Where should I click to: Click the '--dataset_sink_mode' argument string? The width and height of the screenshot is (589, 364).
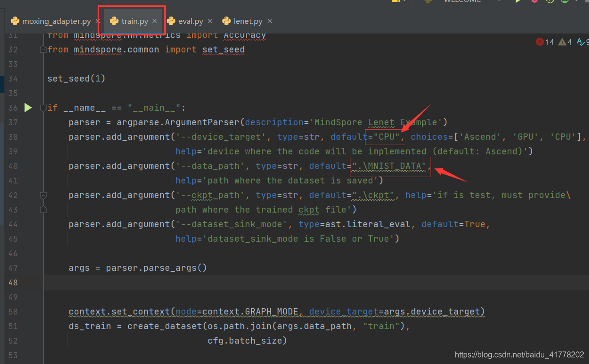232,224
